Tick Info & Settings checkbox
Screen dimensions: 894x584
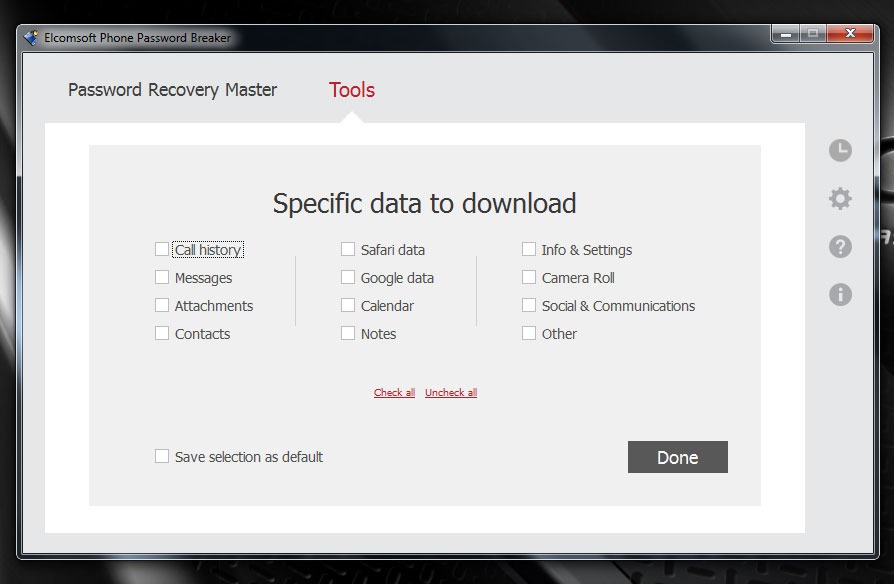(529, 249)
